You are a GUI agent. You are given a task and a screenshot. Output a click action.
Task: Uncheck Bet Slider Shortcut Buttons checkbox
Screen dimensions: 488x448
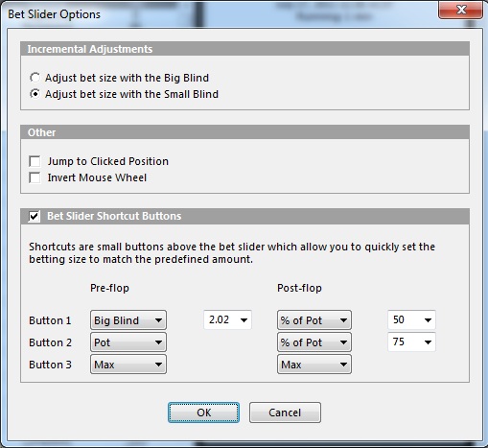point(35,216)
